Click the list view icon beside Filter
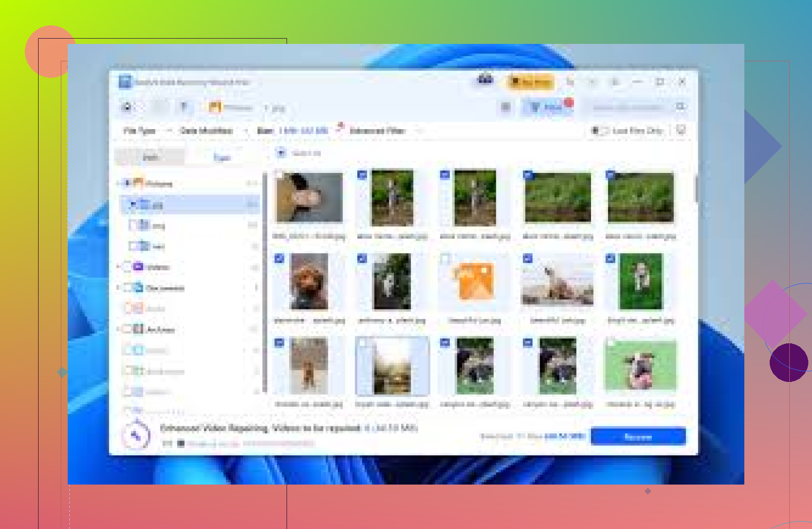This screenshot has height=529, width=812. (x=506, y=107)
